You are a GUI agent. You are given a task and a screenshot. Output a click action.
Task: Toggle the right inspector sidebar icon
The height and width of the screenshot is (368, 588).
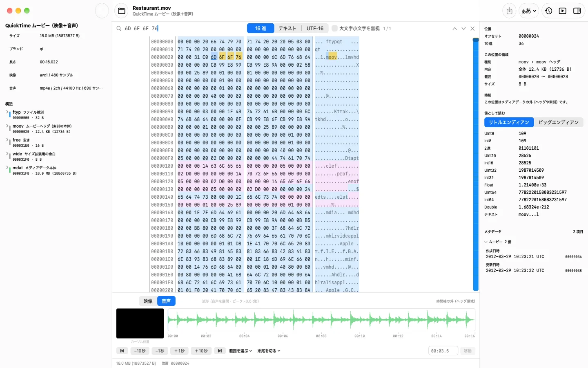577,11
